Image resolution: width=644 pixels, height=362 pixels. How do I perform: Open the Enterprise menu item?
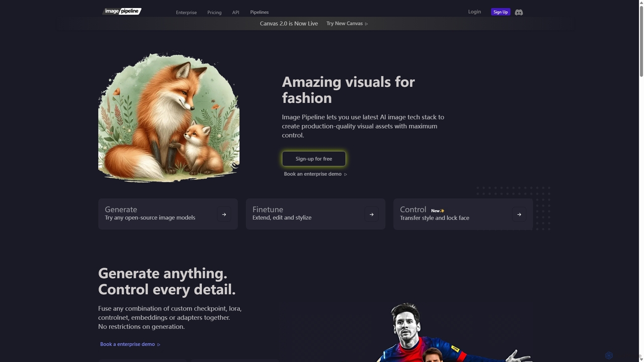point(186,12)
